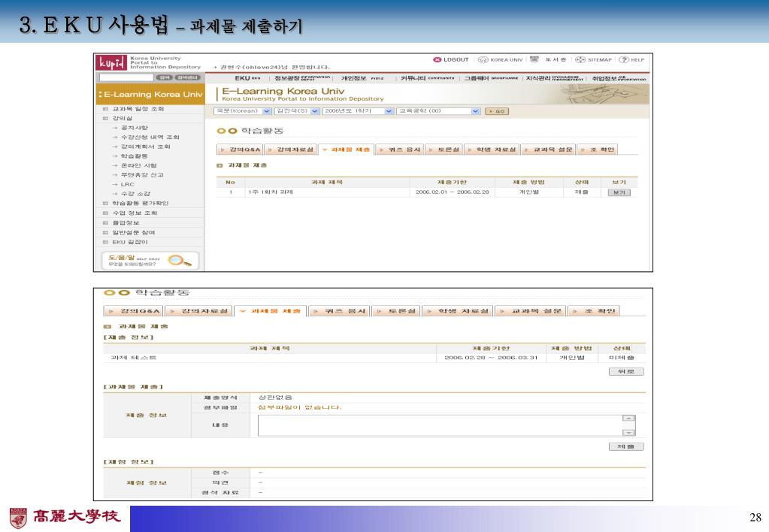Open the instructor name dropdown ending in (S)
The height and width of the screenshot is (532, 769).
tap(297, 111)
